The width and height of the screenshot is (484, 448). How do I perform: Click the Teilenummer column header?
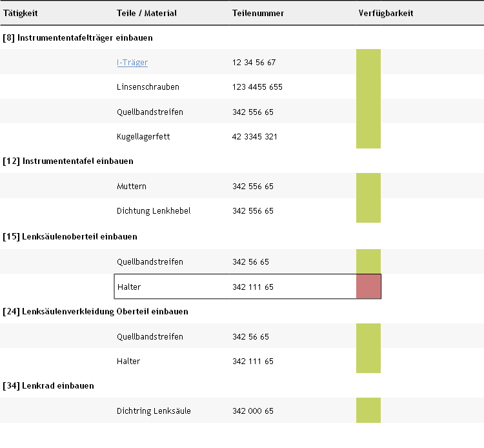point(257,13)
